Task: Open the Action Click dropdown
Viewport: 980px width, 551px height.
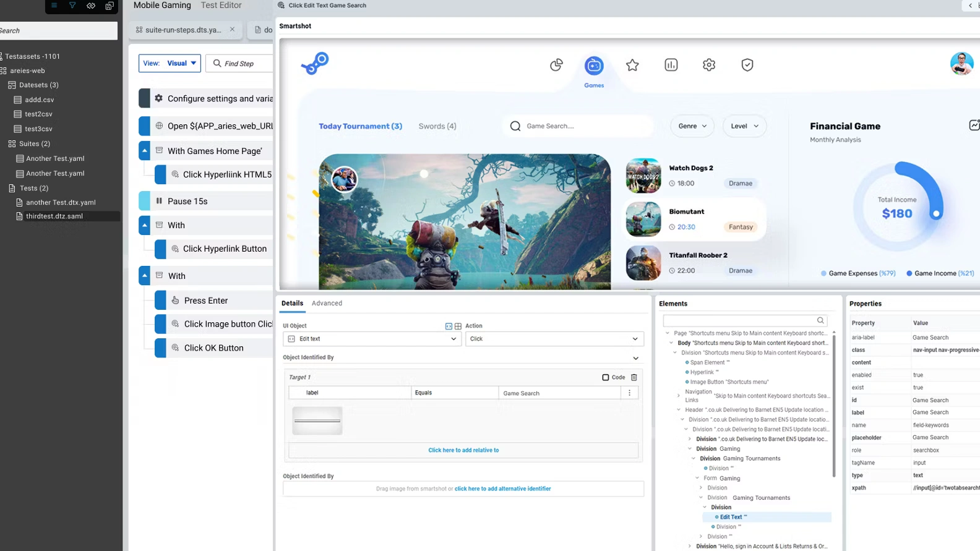Action: [554, 339]
